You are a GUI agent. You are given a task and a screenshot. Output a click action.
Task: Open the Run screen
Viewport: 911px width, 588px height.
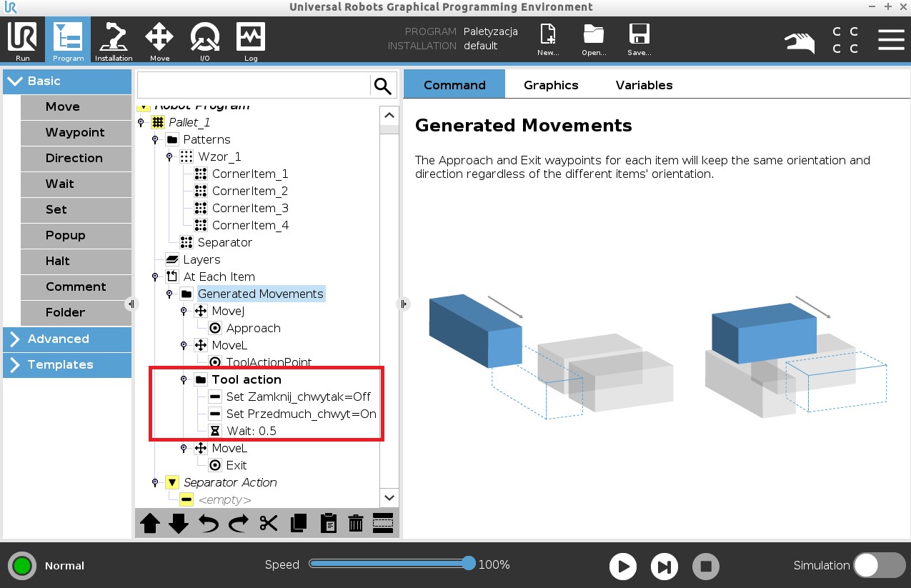pos(22,40)
